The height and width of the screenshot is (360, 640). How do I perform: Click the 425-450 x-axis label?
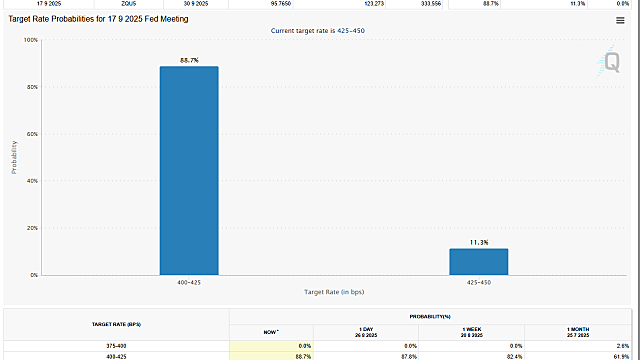pyautogui.click(x=479, y=282)
